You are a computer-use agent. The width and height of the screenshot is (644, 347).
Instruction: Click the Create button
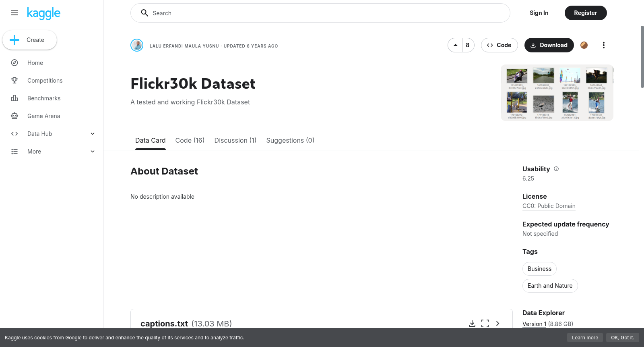tap(30, 40)
